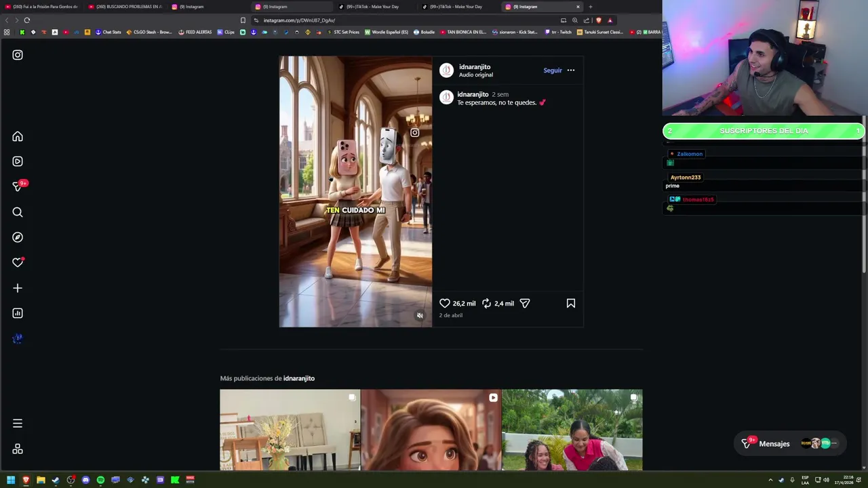
Task: Click the Brave Shields lion icon
Action: coord(598,20)
